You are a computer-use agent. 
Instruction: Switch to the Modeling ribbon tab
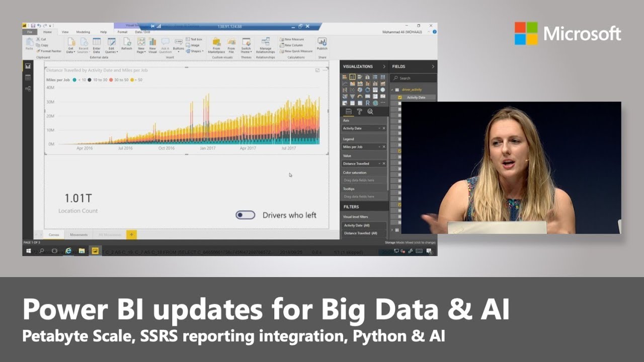coord(83,32)
